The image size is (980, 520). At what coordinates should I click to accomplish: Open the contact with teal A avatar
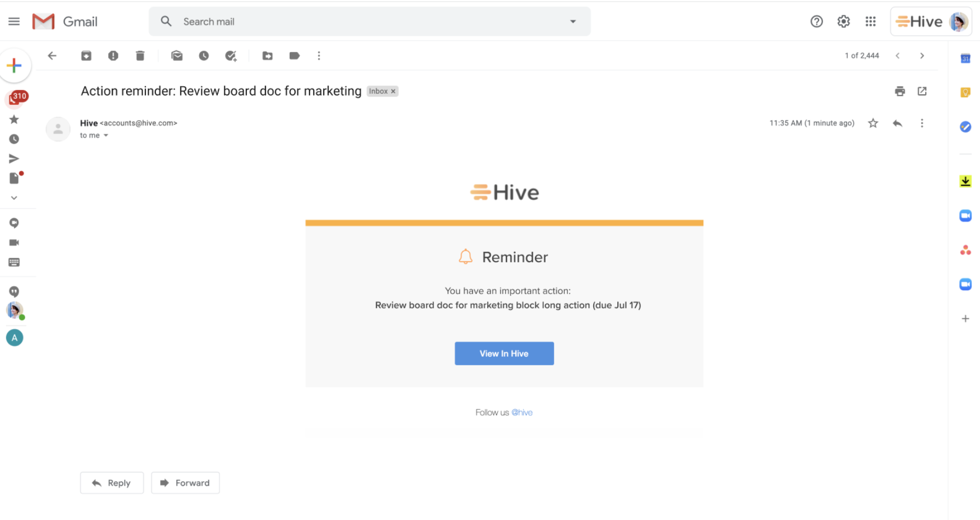15,337
